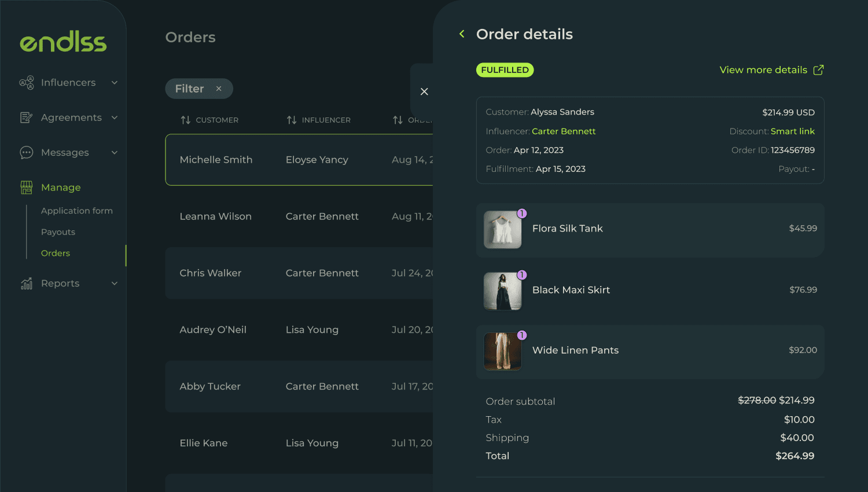Sort by the Order date column arrows

[x=398, y=120]
